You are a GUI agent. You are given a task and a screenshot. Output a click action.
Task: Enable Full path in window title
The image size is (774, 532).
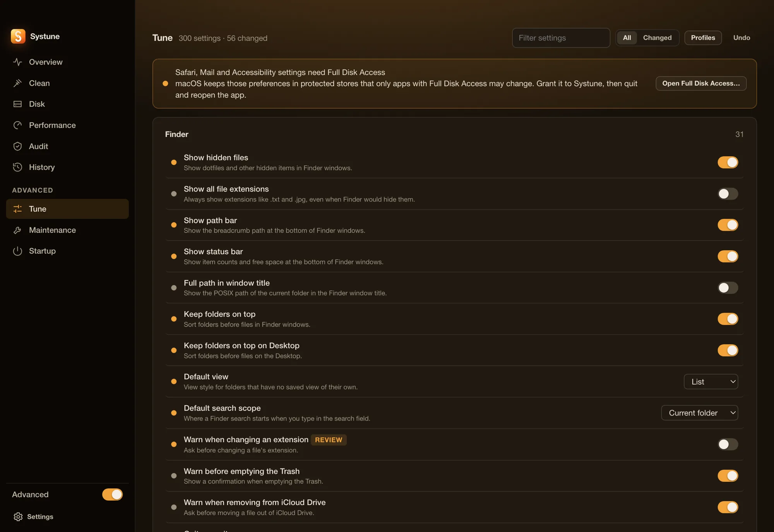pyautogui.click(x=728, y=288)
